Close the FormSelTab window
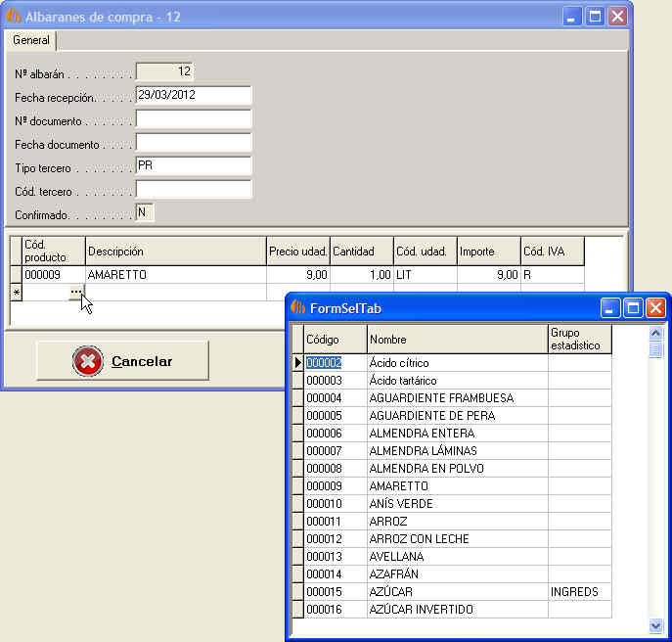This screenshot has height=642, width=672. 655,308
